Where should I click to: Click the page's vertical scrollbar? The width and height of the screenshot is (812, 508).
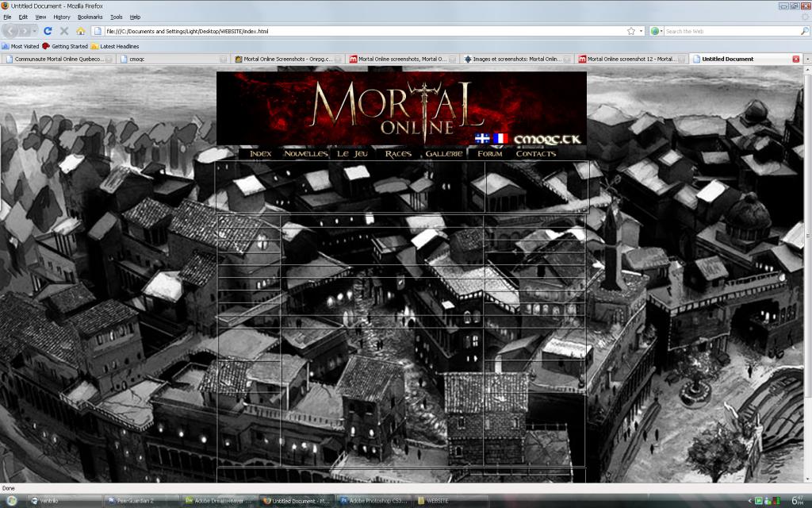(x=807, y=275)
